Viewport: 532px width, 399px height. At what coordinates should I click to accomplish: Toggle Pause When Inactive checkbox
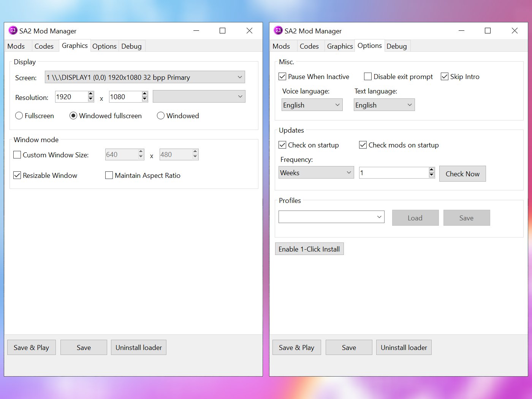[x=314, y=76]
